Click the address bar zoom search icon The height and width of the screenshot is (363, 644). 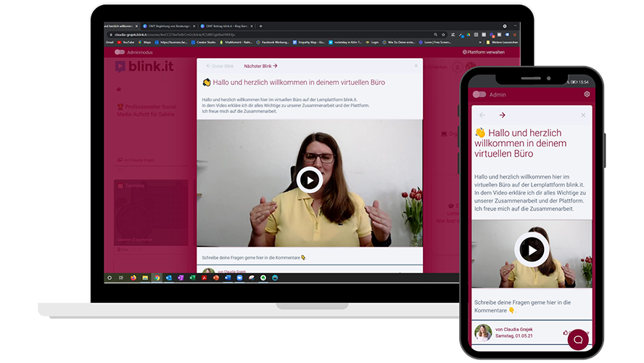coord(435,35)
